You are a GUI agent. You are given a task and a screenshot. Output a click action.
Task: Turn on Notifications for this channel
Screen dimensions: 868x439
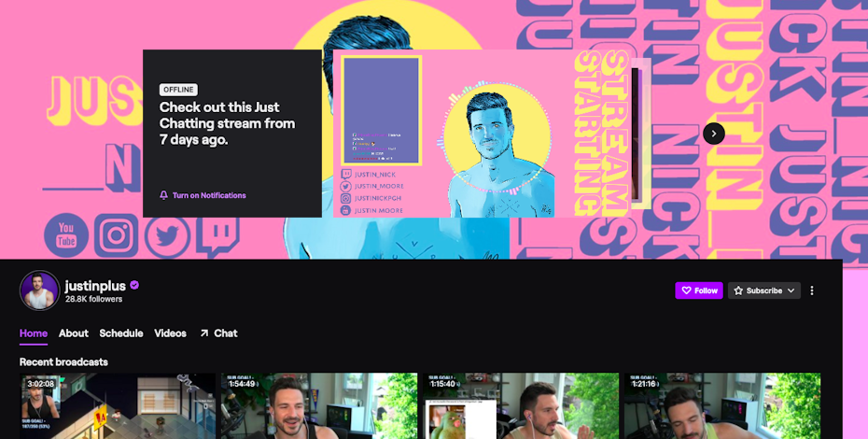click(x=208, y=195)
